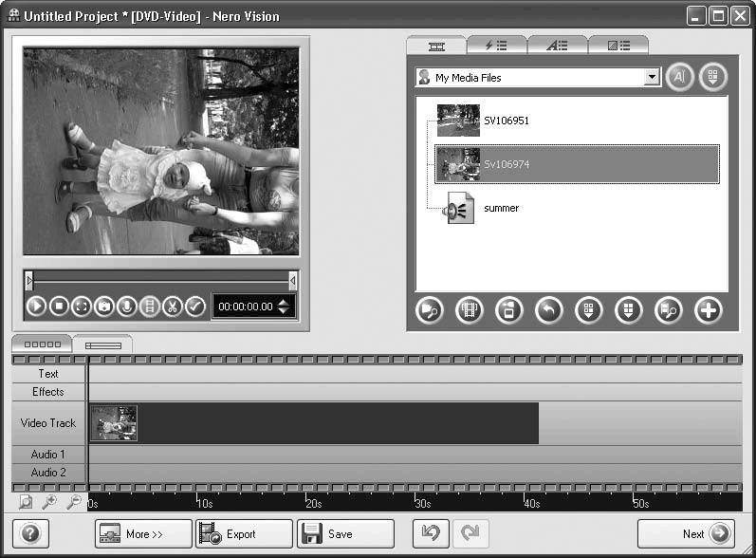Zoom in on the timeline
756x558 pixels.
[x=48, y=502]
